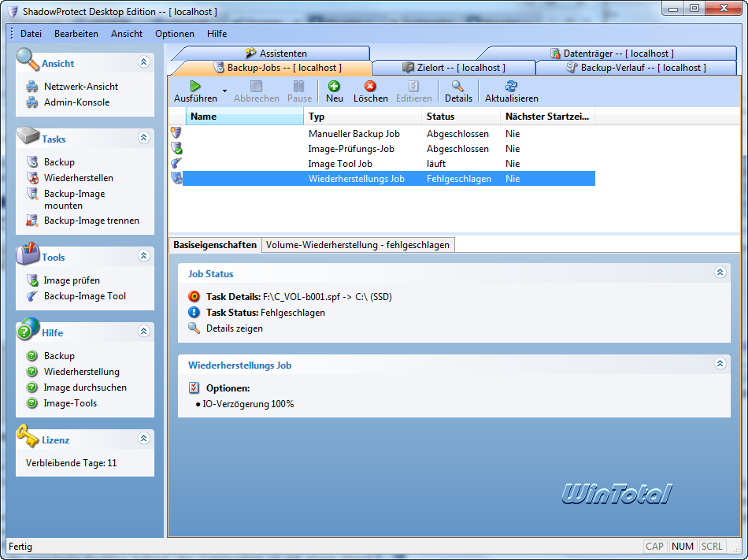Refresh list with Aktualisieren icon
Screen dimensions: 748x560
(511, 86)
